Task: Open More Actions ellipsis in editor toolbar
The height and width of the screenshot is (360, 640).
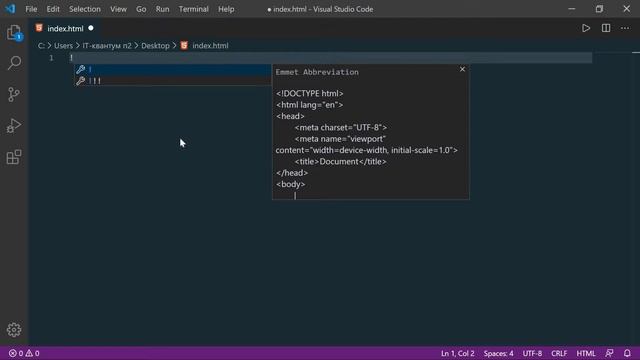Action: click(625, 28)
